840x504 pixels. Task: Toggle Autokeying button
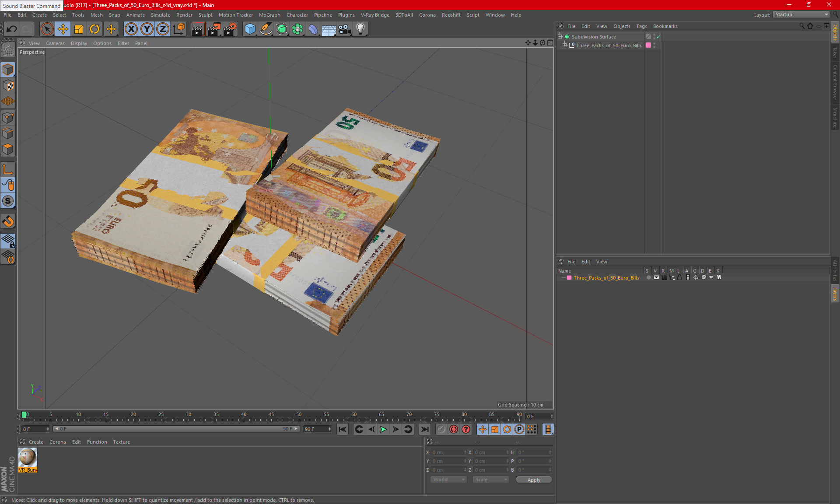[x=453, y=429]
